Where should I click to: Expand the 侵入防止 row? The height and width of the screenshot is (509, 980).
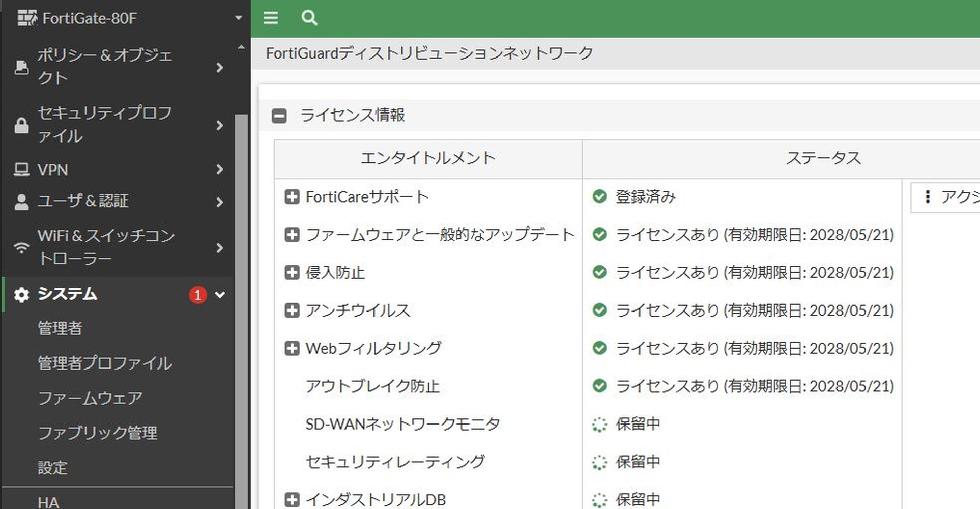(x=292, y=273)
